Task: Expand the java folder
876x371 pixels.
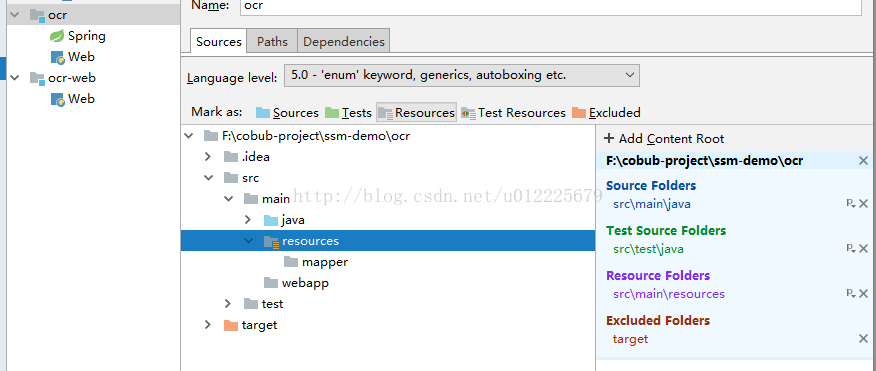Action: 248,220
